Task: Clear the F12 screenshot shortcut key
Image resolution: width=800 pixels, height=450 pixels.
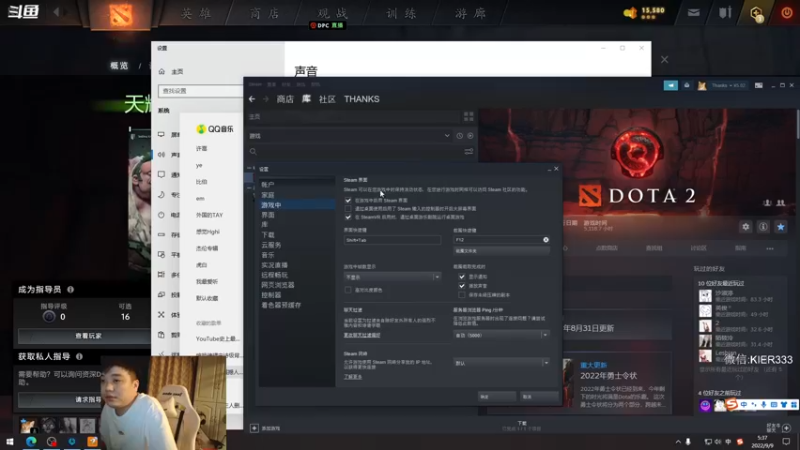Action: coord(546,240)
